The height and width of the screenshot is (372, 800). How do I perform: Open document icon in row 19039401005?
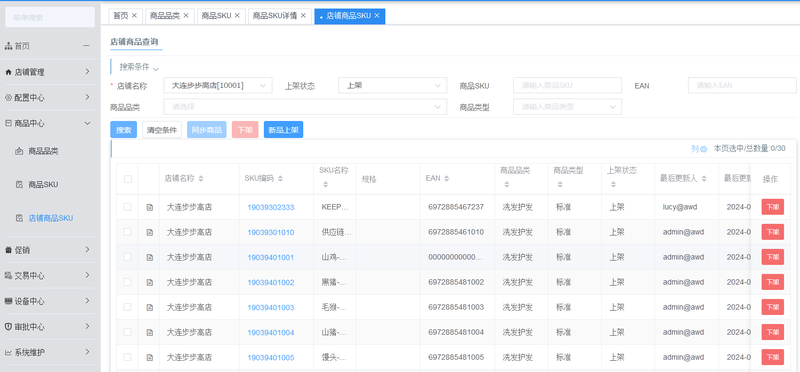[x=149, y=357]
